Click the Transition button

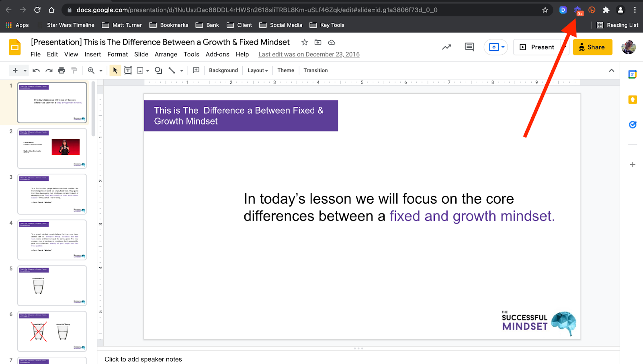pos(315,70)
